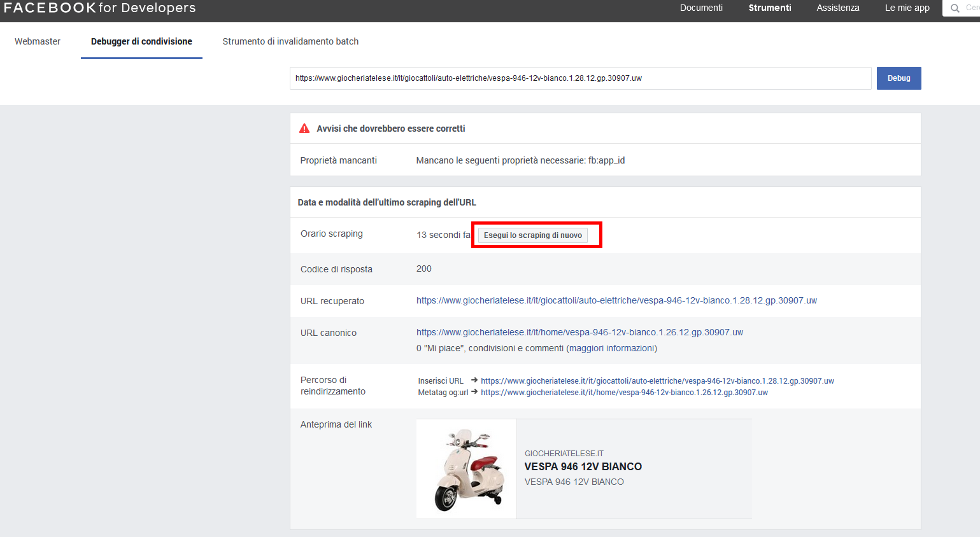Open the Metatag og:url redirect link
Image resolution: width=980 pixels, height=537 pixels.
click(624, 393)
